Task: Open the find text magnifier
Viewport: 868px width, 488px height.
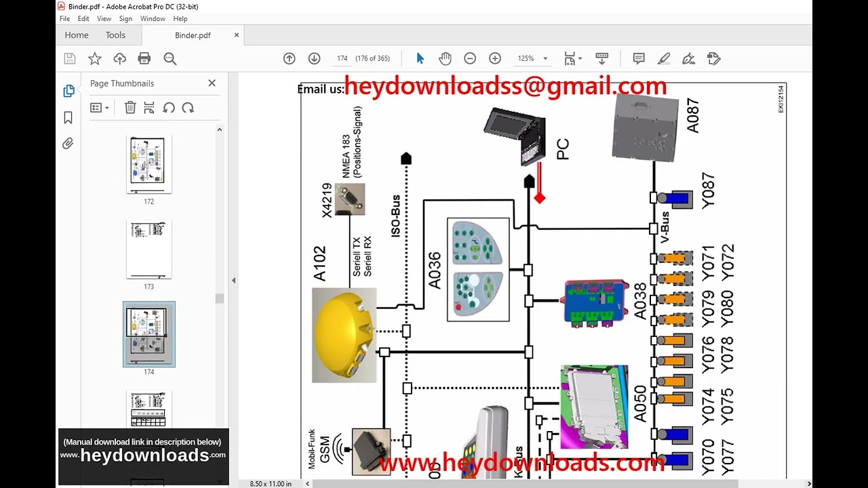Action: (170, 59)
